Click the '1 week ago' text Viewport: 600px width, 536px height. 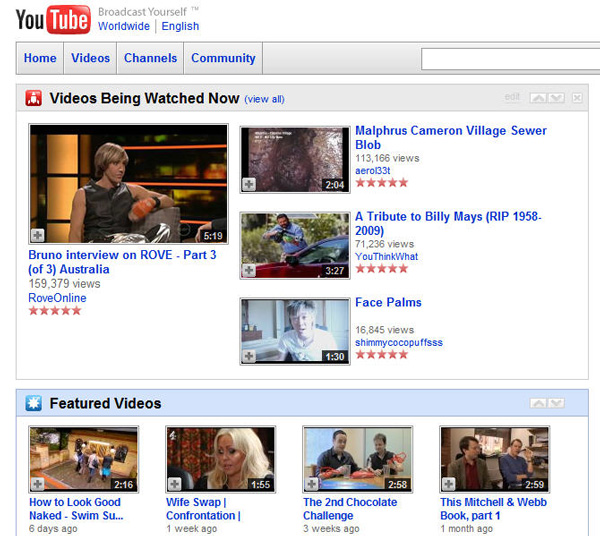click(x=191, y=529)
